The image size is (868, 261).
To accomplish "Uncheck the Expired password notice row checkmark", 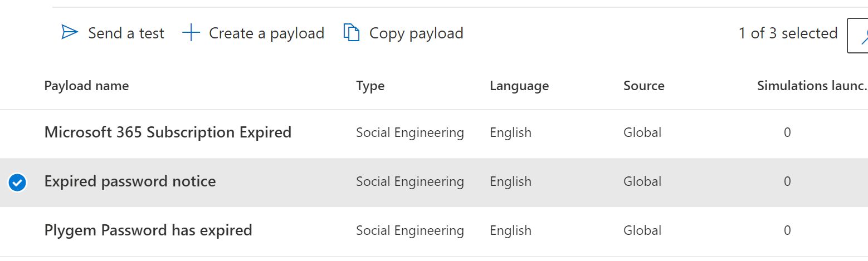I will click(18, 182).
